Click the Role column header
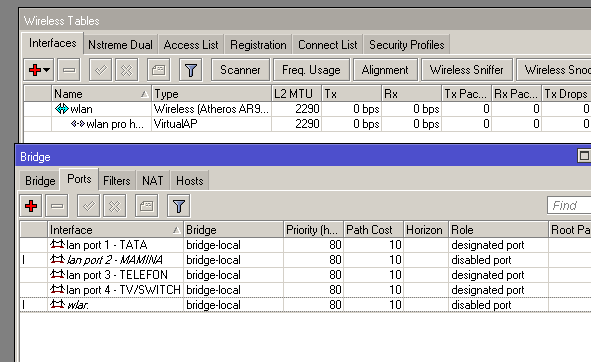The image size is (591, 362). pyautogui.click(x=498, y=230)
